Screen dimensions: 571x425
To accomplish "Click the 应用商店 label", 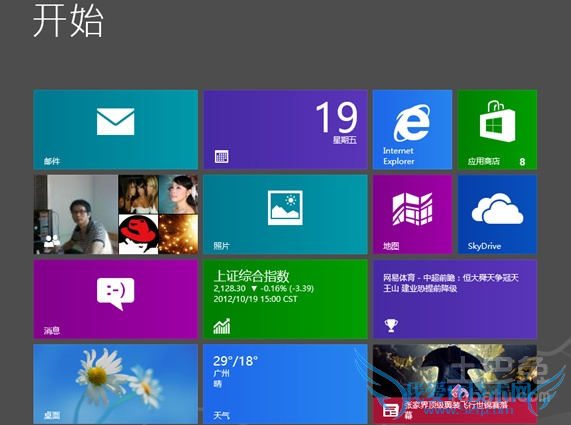I will tap(484, 161).
